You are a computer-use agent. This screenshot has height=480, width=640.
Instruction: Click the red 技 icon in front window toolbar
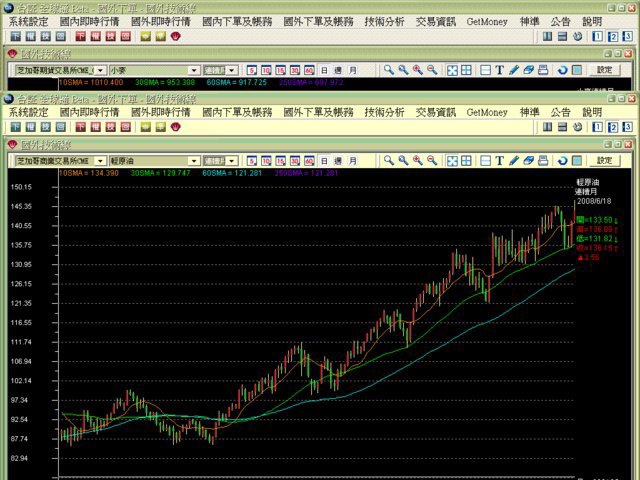tap(111, 127)
